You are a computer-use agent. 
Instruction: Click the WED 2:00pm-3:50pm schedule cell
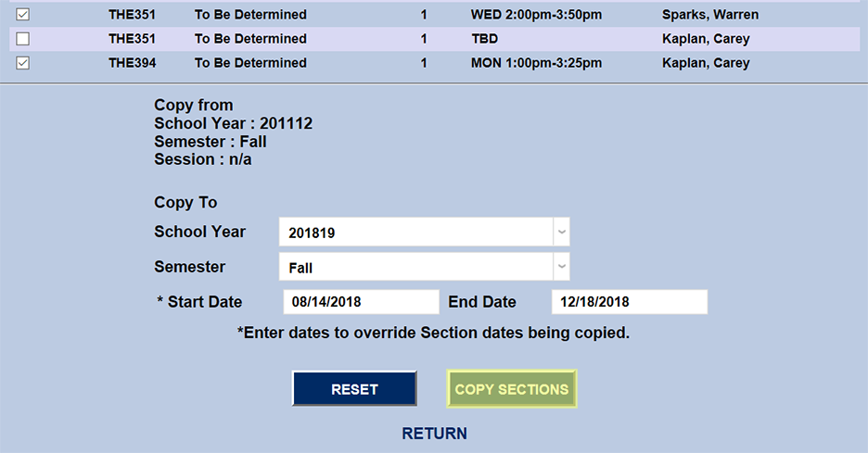click(537, 15)
